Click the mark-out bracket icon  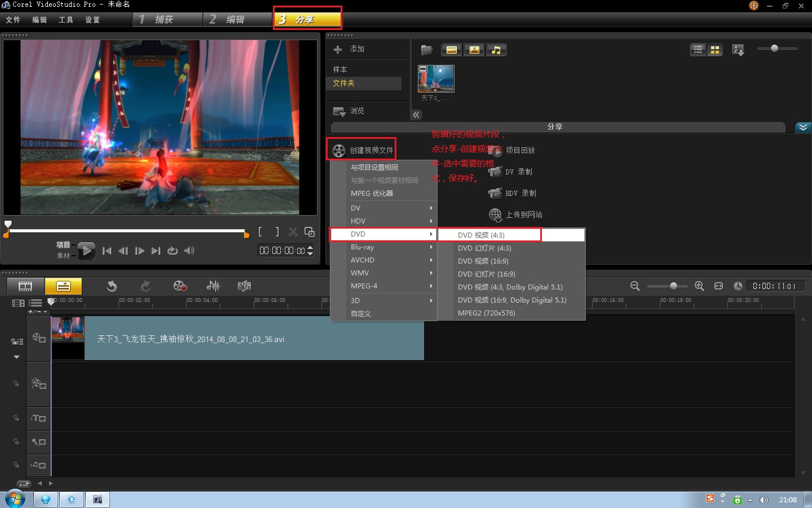277,232
